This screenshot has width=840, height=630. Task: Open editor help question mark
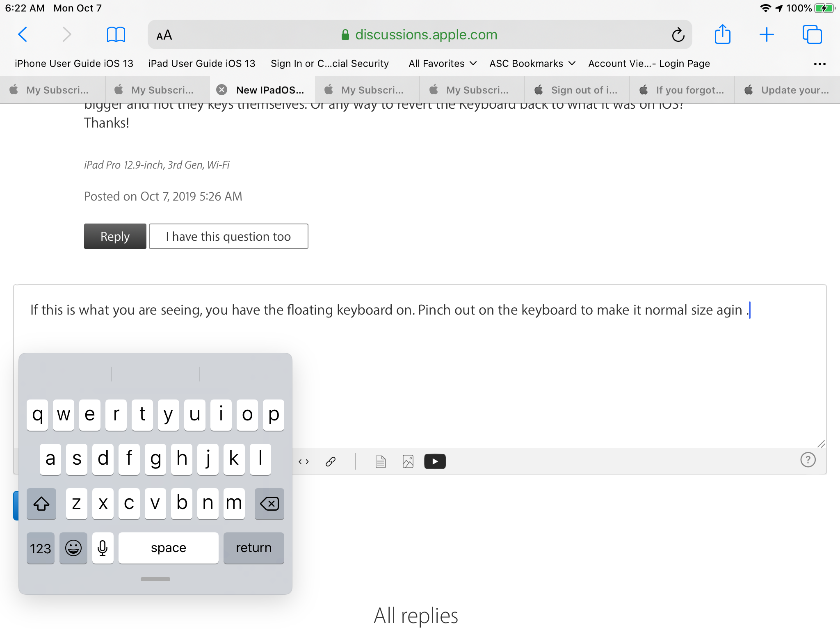[x=808, y=460]
